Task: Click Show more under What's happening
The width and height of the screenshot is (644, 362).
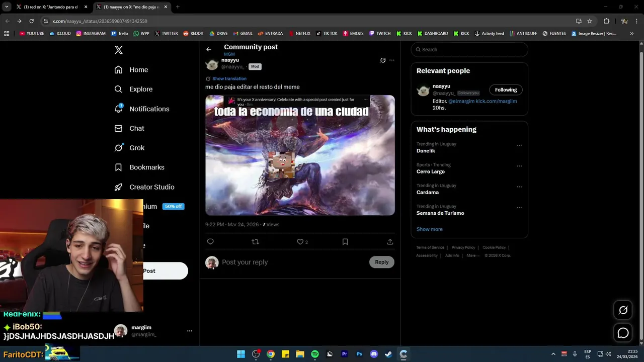Action: [x=430, y=229]
